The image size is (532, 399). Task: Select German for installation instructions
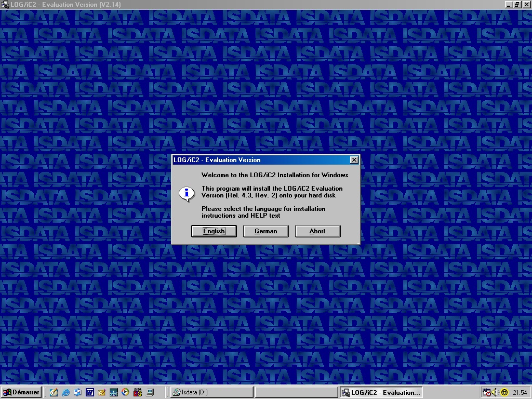pos(265,231)
